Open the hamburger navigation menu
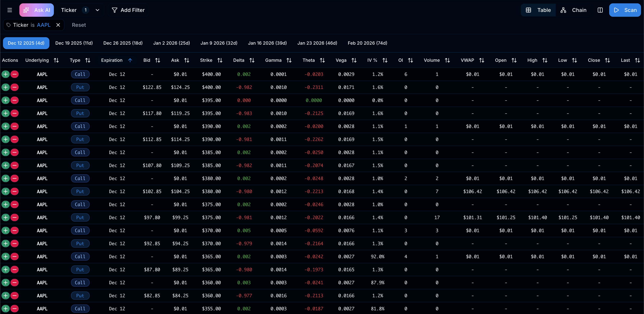 point(10,10)
